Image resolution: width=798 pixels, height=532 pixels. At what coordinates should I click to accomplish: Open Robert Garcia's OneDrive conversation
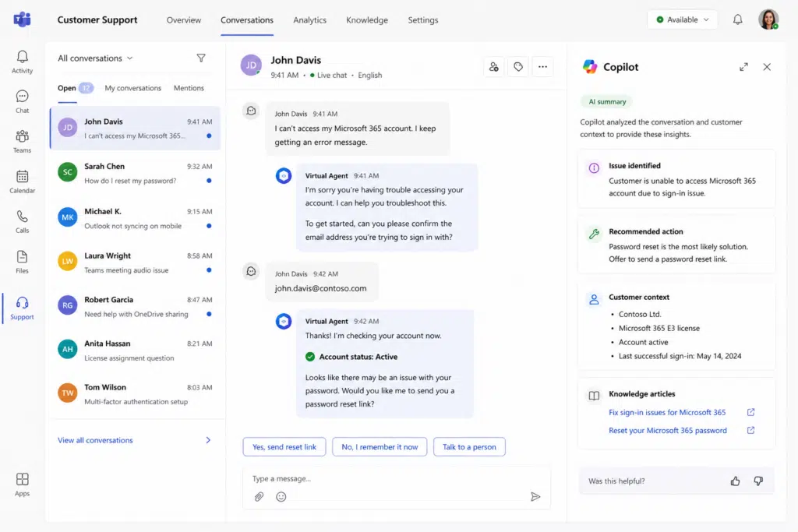(136, 306)
